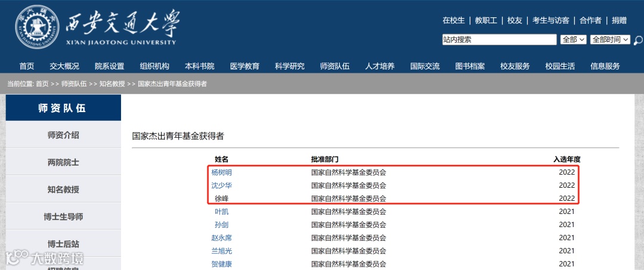The width and height of the screenshot is (644, 270).
Task: Open 信息服务 navigation menu
Action: [605, 66]
